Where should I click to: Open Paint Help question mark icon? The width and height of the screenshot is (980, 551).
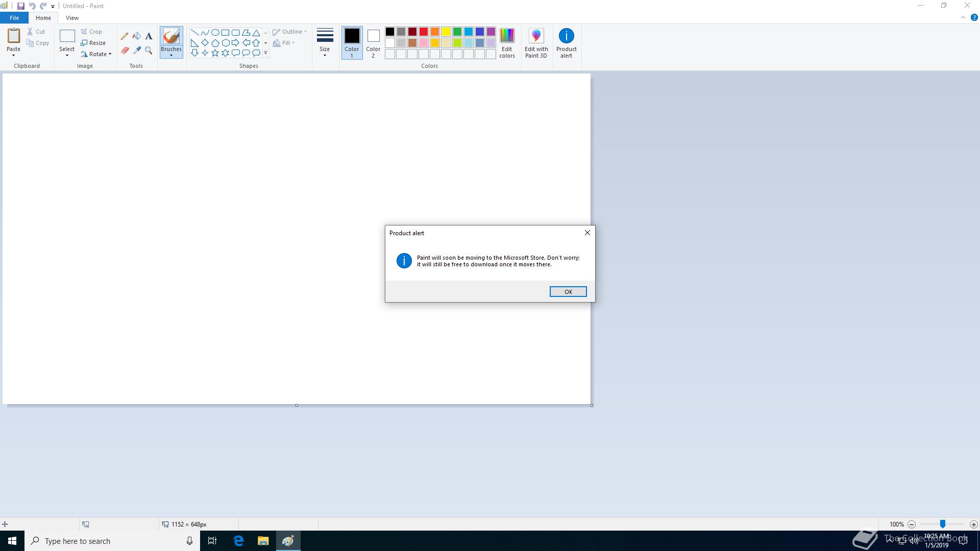tap(974, 17)
